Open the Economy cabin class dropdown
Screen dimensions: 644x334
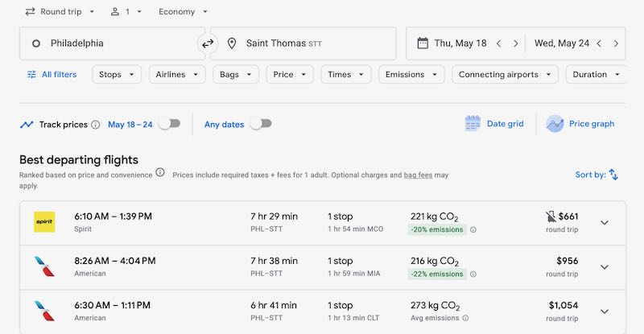(x=183, y=12)
